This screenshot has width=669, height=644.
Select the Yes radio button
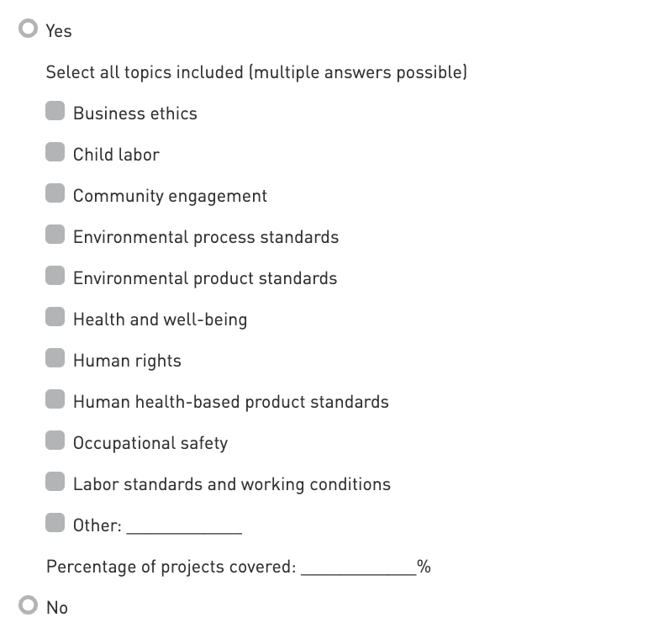point(29,29)
